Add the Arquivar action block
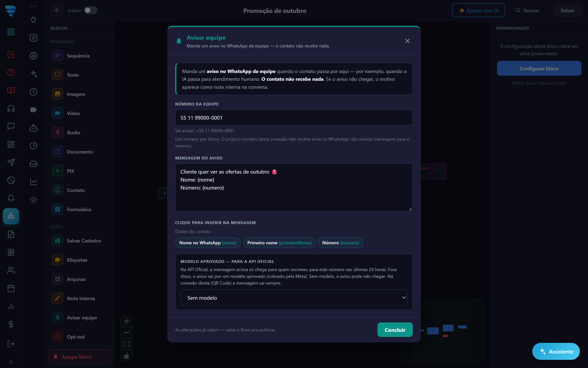Image resolution: width=588 pixels, height=368 pixels. [x=79, y=279]
